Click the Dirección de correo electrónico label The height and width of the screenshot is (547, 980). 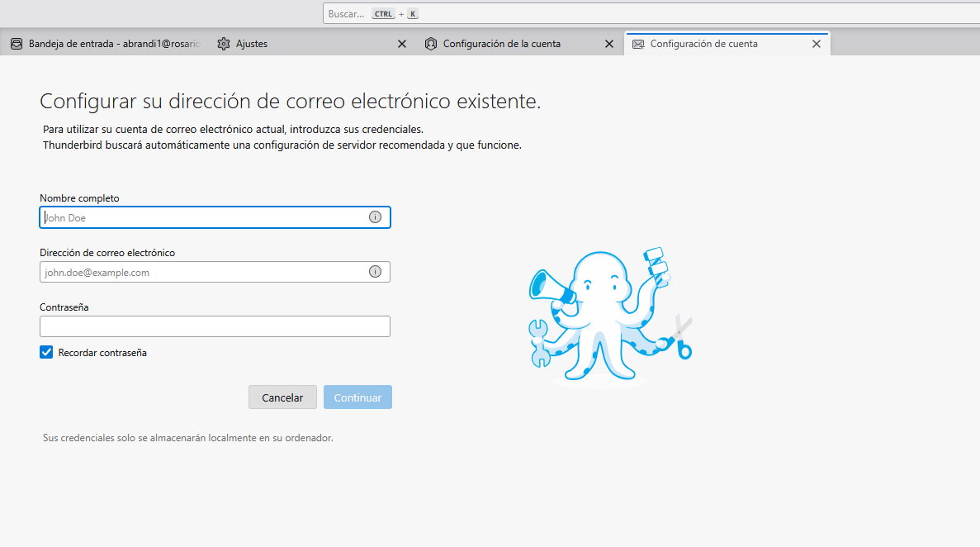(x=107, y=253)
